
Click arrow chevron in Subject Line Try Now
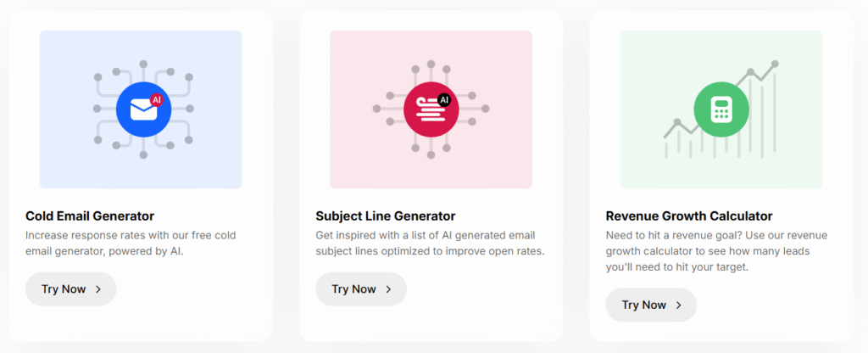[x=388, y=289]
